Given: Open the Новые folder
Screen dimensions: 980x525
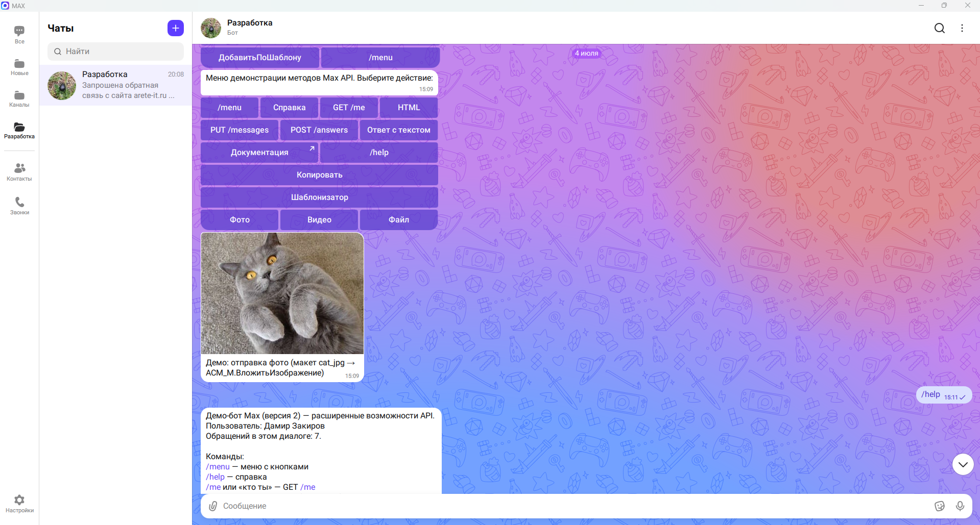Looking at the screenshot, I should [x=19, y=67].
